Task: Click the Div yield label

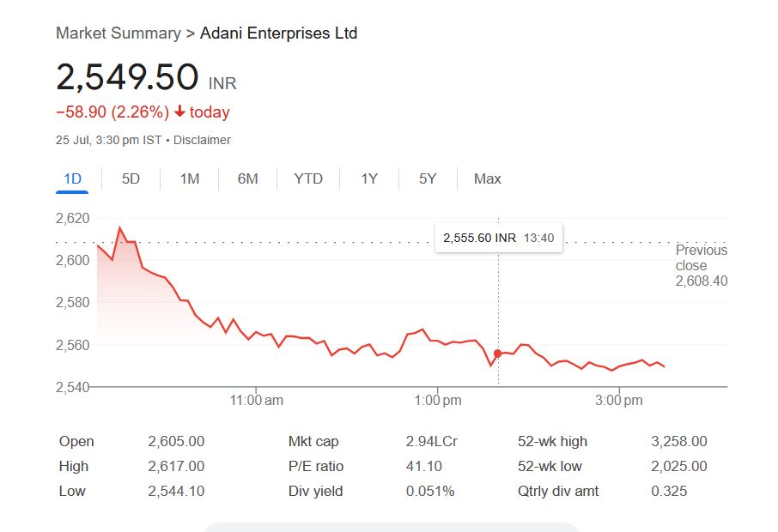Action: [x=315, y=492]
